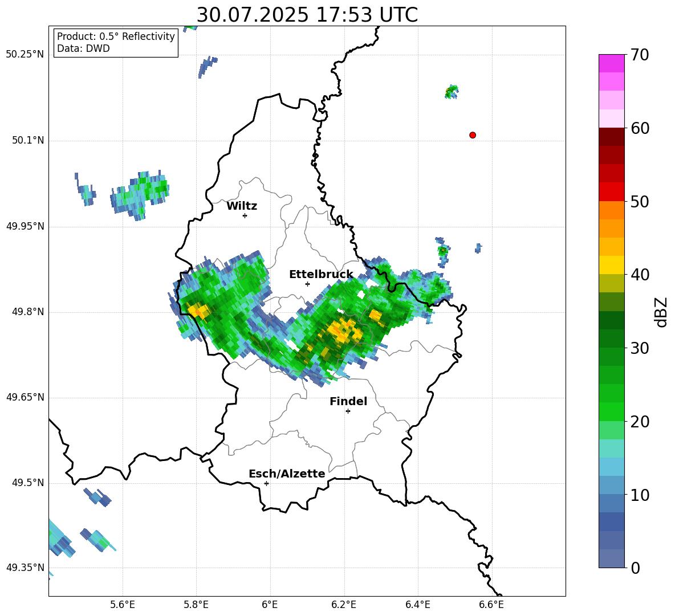Click the red radar site dot
675x616 pixels.
[473, 135]
